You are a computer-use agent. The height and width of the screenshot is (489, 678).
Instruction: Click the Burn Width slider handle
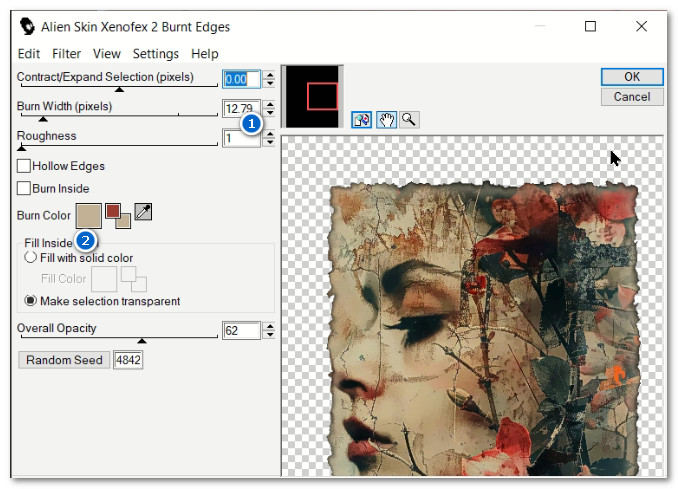(x=43, y=119)
